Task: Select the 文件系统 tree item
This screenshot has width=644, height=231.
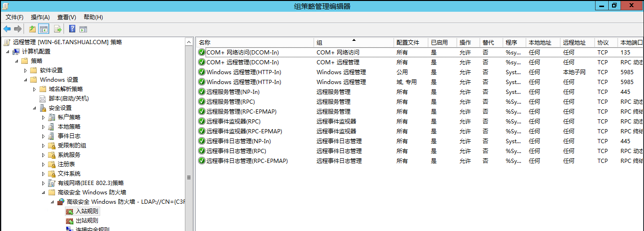Action: pyautogui.click(x=69, y=174)
